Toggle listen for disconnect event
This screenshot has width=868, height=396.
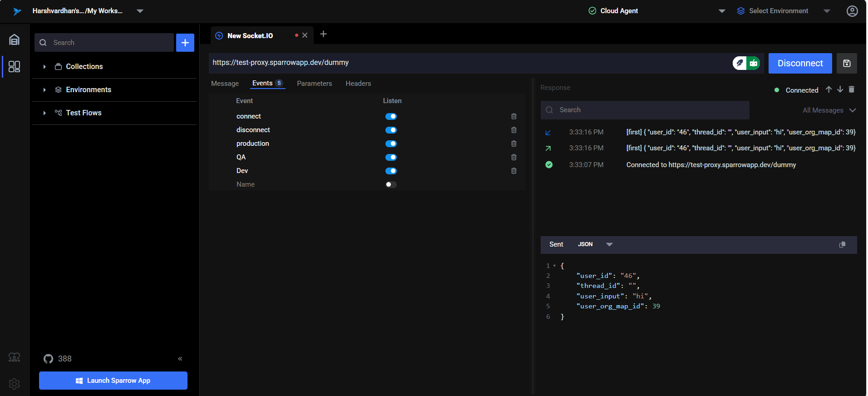pos(391,130)
